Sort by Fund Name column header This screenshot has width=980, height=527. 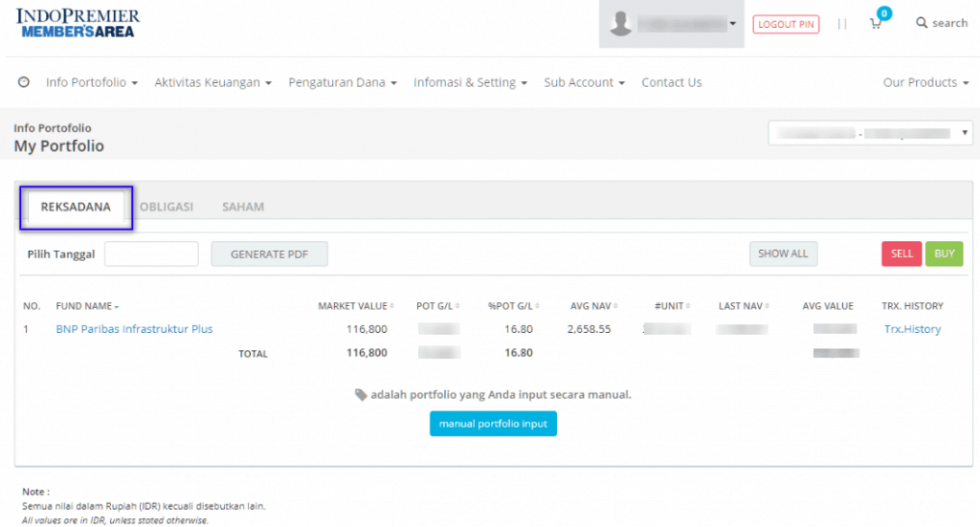[x=87, y=306]
